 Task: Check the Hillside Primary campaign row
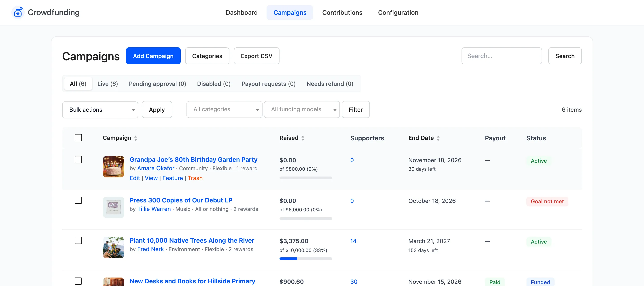(x=78, y=281)
